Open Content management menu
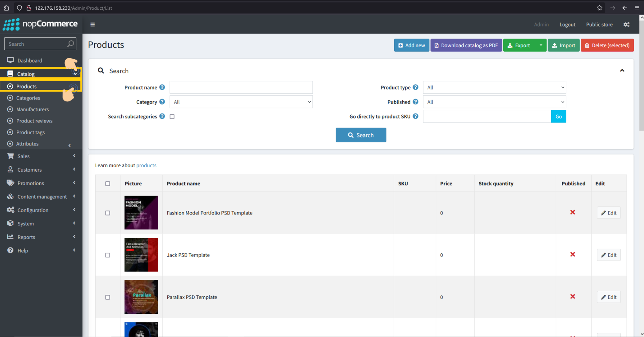 (x=41, y=196)
